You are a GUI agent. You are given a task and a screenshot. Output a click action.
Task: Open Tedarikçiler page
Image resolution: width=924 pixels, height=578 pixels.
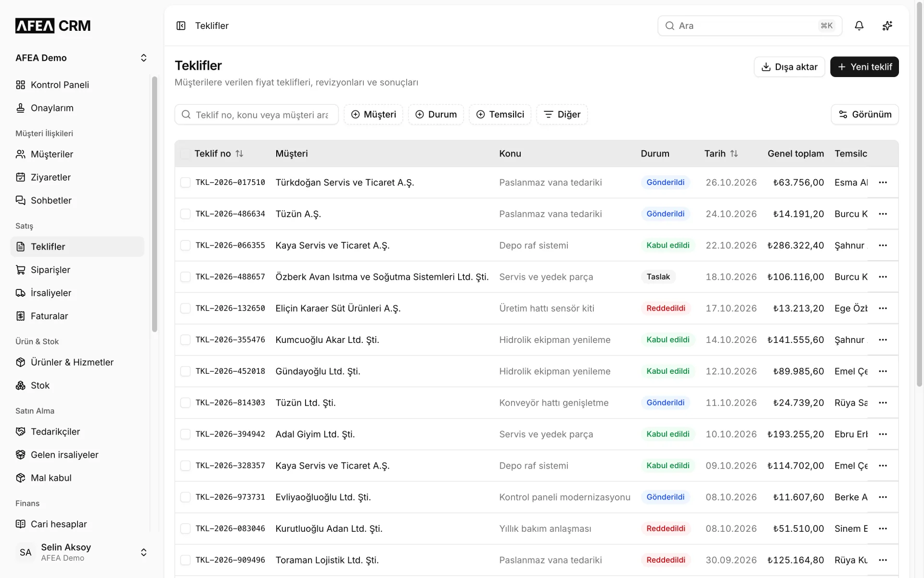click(77, 432)
